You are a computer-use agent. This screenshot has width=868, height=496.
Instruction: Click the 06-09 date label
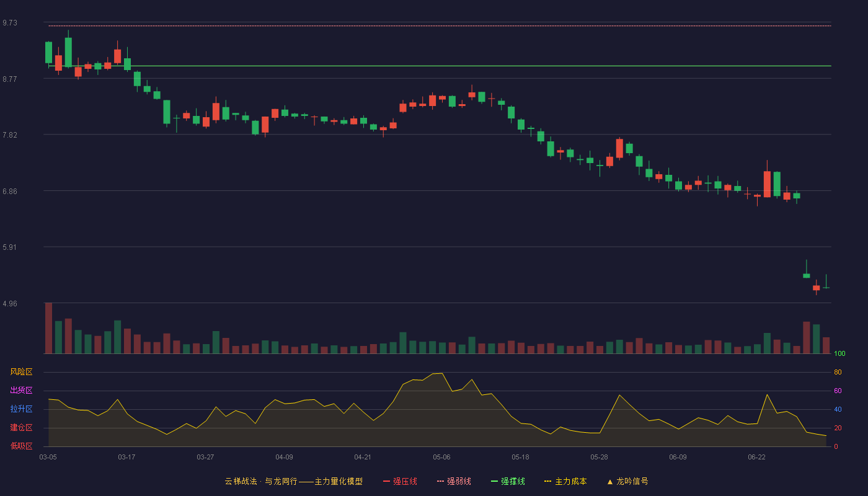pos(678,457)
